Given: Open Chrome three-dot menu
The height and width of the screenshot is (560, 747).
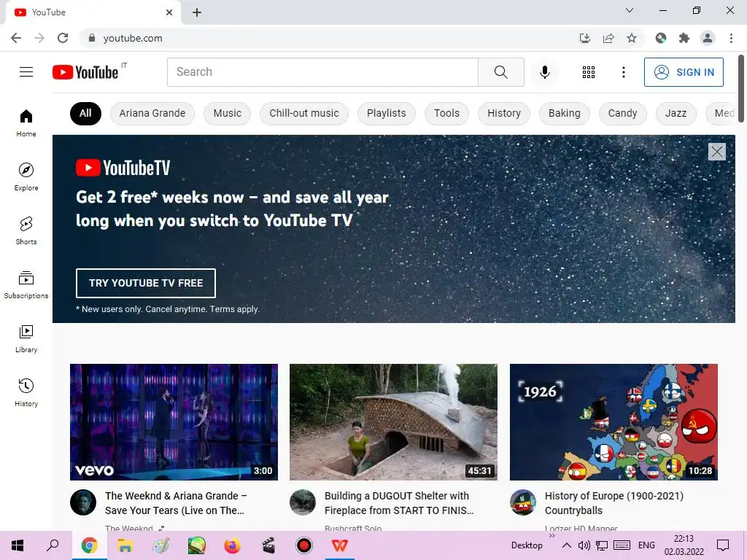Looking at the screenshot, I should pos(731,38).
